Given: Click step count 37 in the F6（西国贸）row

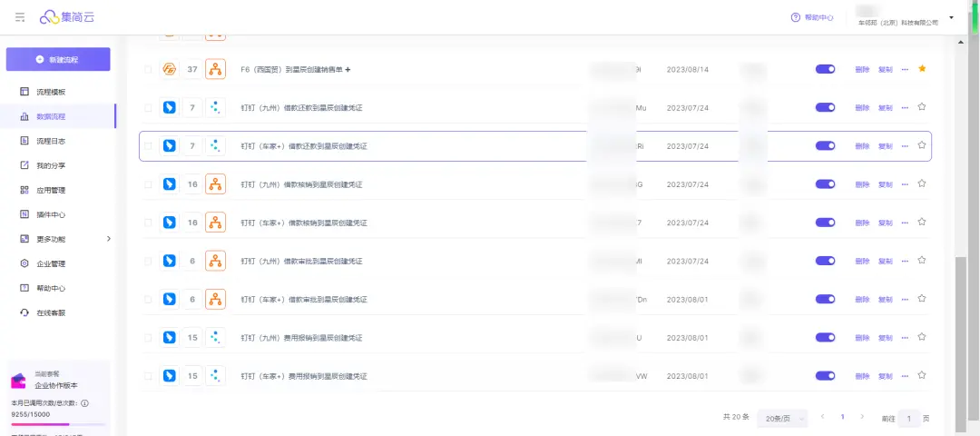Looking at the screenshot, I should 191,69.
